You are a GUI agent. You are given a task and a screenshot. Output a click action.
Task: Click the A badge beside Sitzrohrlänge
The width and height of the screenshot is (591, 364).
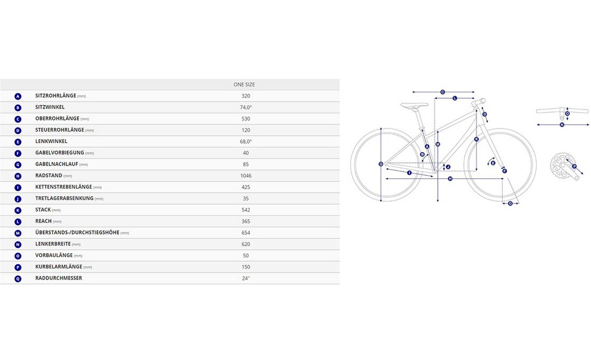click(17, 96)
